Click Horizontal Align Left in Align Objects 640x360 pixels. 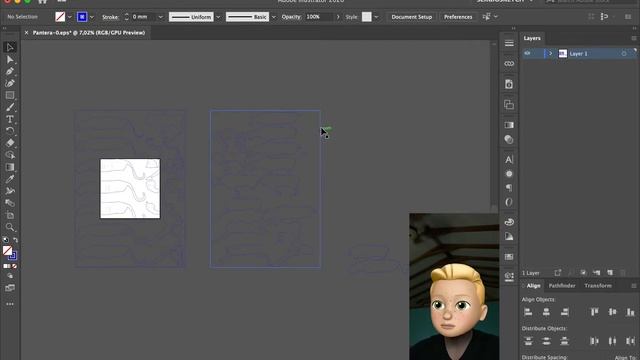click(x=528, y=312)
